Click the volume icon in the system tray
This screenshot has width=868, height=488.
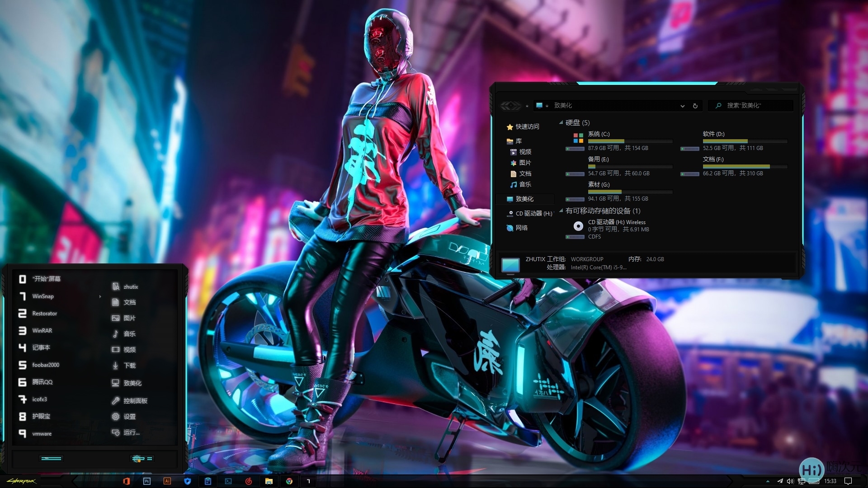click(x=790, y=481)
